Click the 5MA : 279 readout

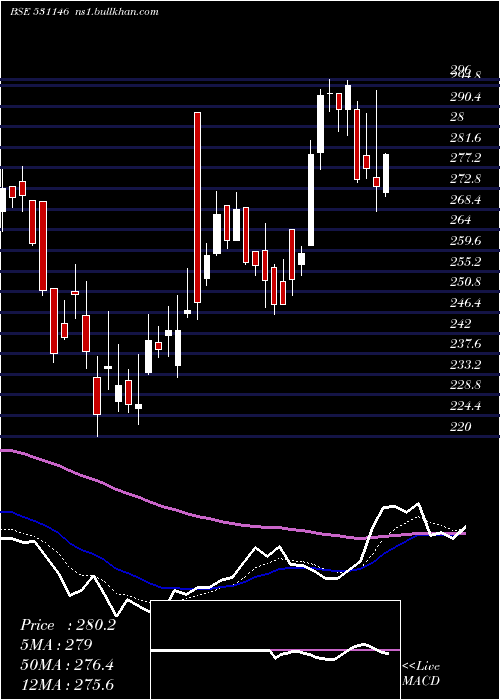(x=56, y=645)
